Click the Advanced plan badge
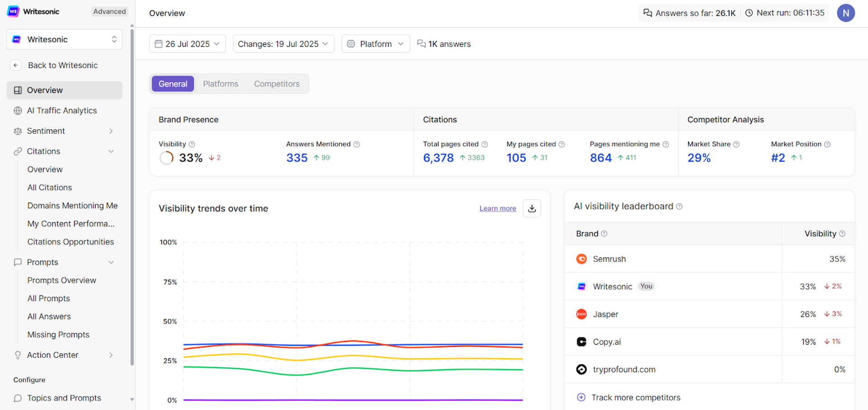The height and width of the screenshot is (410, 868). pos(109,11)
